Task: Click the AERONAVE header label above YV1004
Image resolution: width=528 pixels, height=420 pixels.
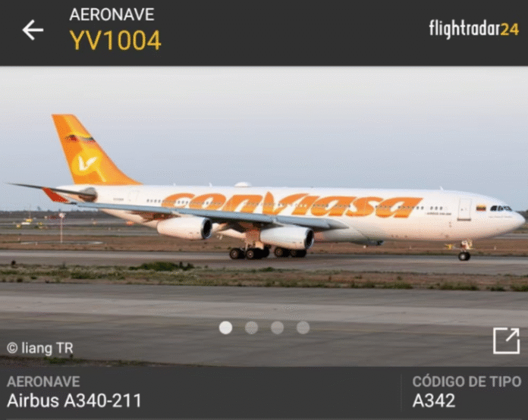Action: click(x=112, y=15)
